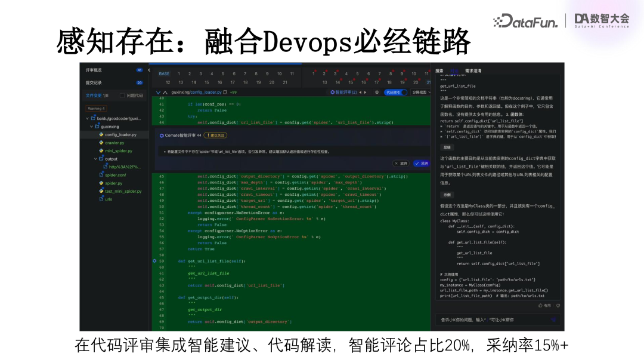
Task: Go to previous smart review comment arrow
Action: [360, 93]
